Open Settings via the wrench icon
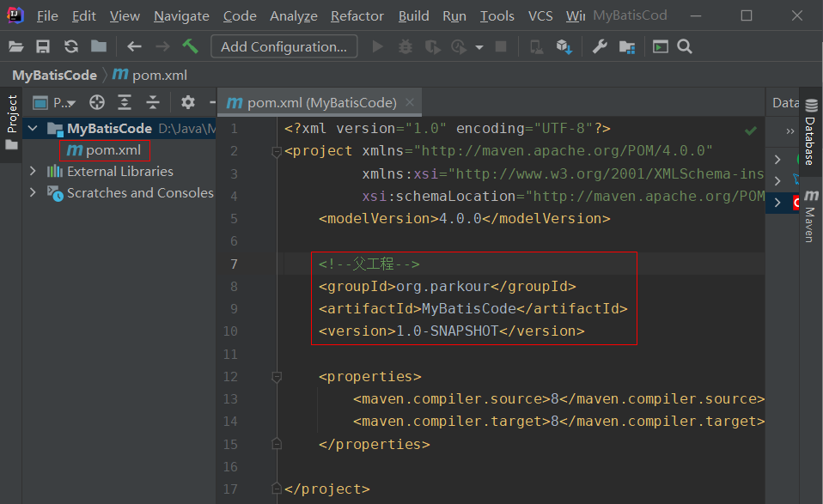Viewport: 823px width, 504px height. coord(600,46)
